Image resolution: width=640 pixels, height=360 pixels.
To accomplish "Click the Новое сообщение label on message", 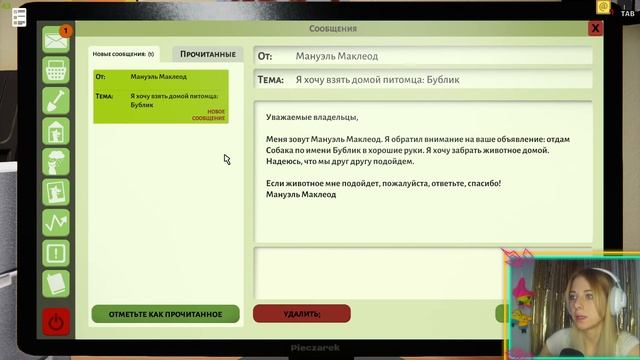I will pyautogui.click(x=209, y=115).
